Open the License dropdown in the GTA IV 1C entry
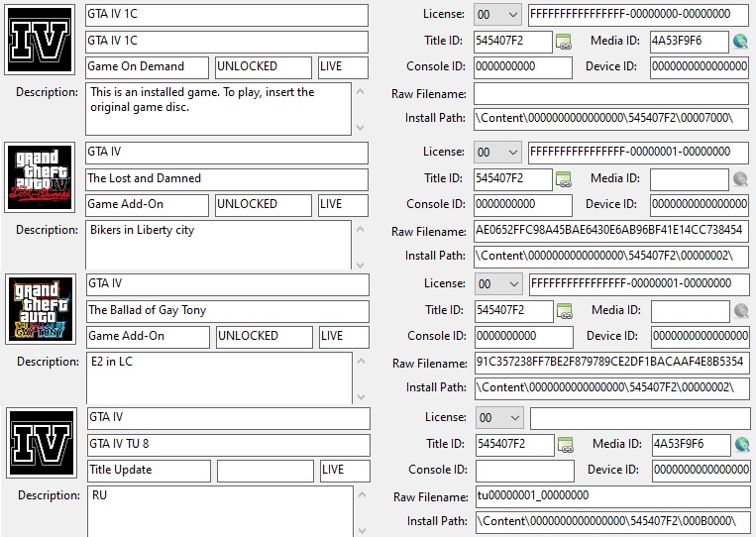The width and height of the screenshot is (756, 537). 497,15
